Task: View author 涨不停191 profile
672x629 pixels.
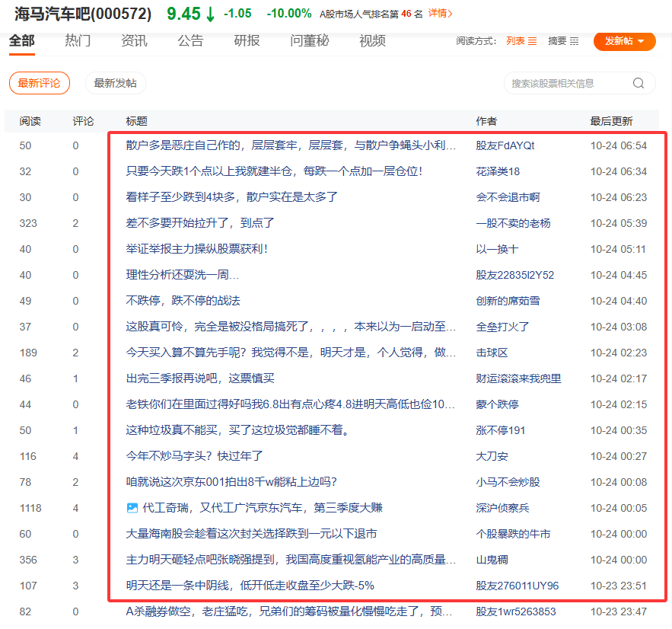Action: click(x=501, y=430)
